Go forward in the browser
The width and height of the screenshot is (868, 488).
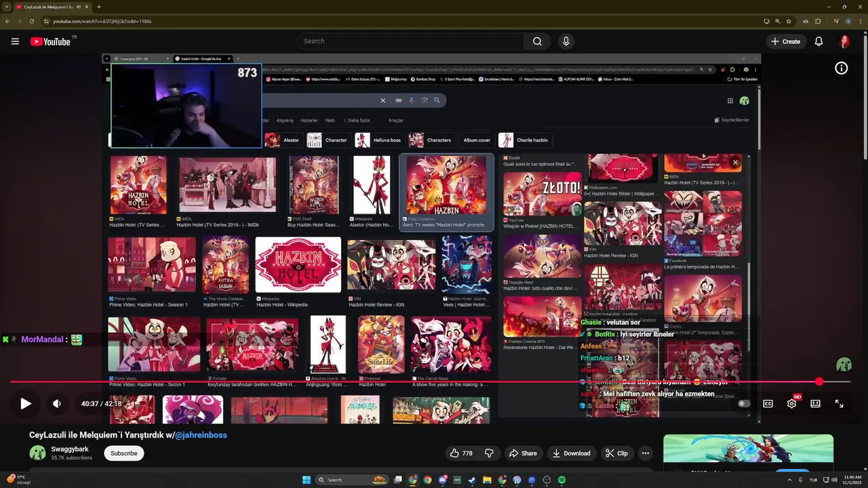20,21
